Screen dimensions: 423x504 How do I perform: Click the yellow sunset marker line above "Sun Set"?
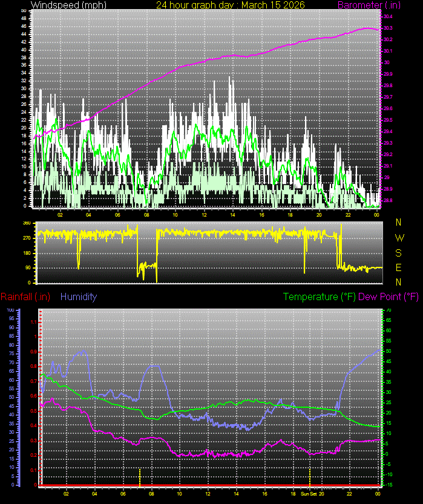click(x=310, y=477)
